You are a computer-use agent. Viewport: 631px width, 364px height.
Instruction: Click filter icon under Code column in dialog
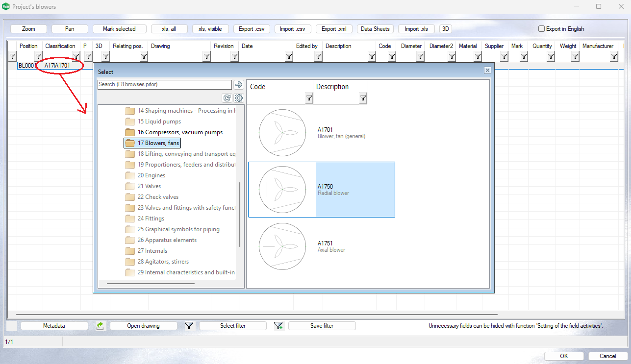[x=309, y=98]
